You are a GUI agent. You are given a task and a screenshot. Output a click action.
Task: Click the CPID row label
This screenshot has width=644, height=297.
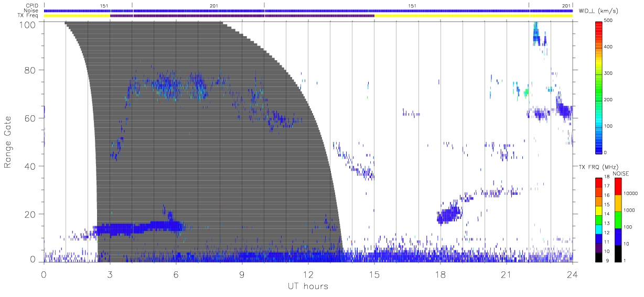point(32,6)
